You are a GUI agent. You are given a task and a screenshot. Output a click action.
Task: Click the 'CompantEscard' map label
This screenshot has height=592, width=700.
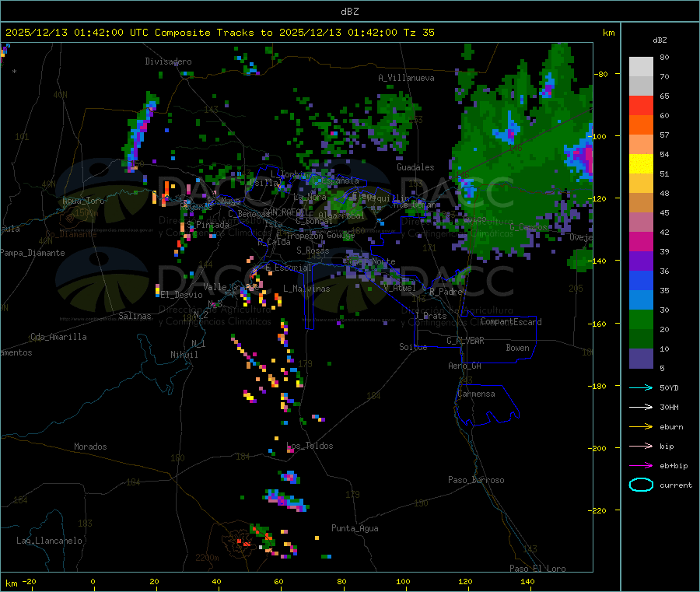click(x=511, y=322)
